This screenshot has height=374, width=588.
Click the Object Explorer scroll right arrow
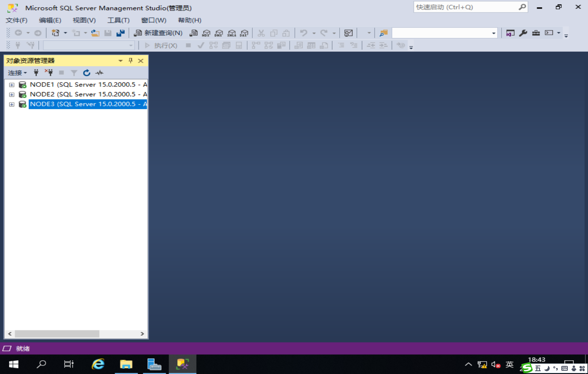[x=142, y=334]
